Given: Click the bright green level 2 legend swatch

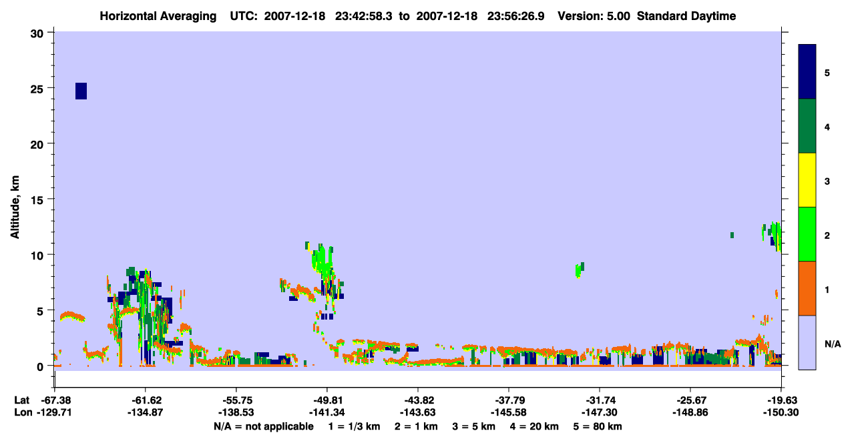Looking at the screenshot, I should coord(807,234).
